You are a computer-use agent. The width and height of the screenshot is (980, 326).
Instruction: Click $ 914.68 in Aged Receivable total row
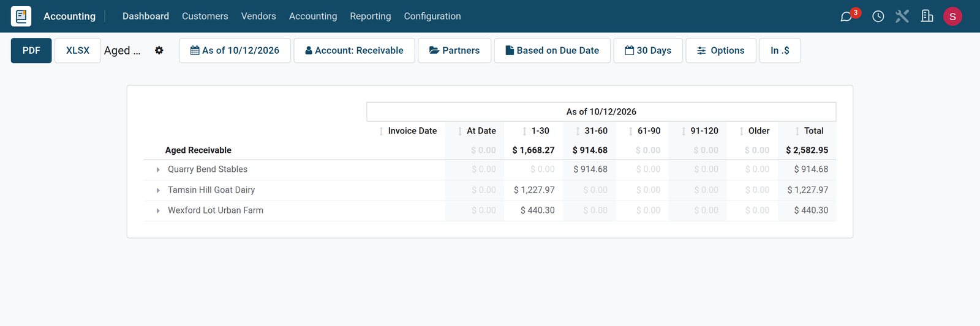[x=590, y=150]
